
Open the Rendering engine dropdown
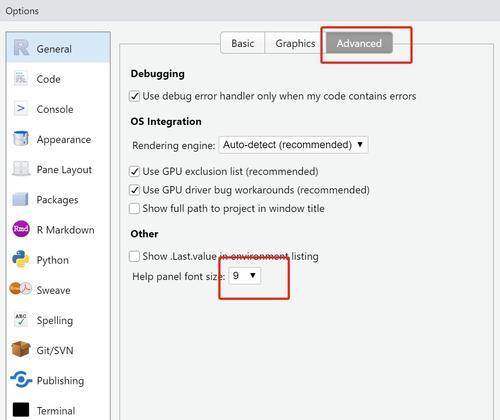293,145
